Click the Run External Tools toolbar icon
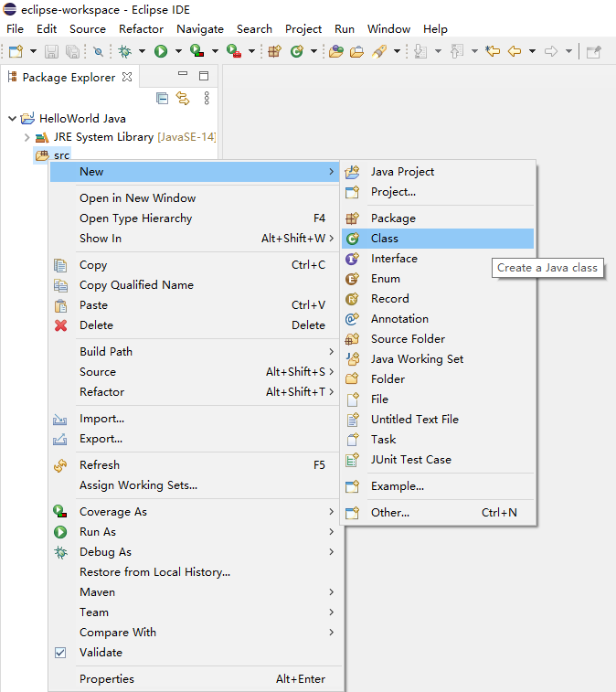 233,51
